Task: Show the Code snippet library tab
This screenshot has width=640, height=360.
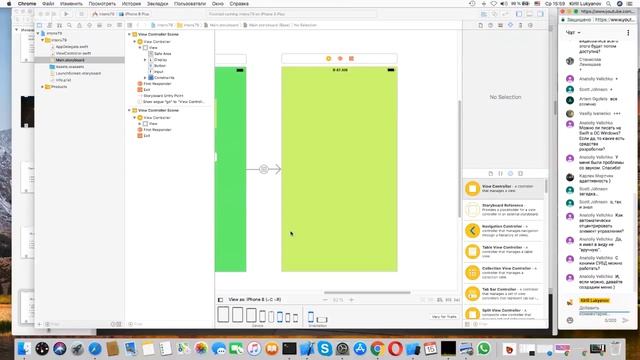Action: pyautogui.click(x=500, y=173)
